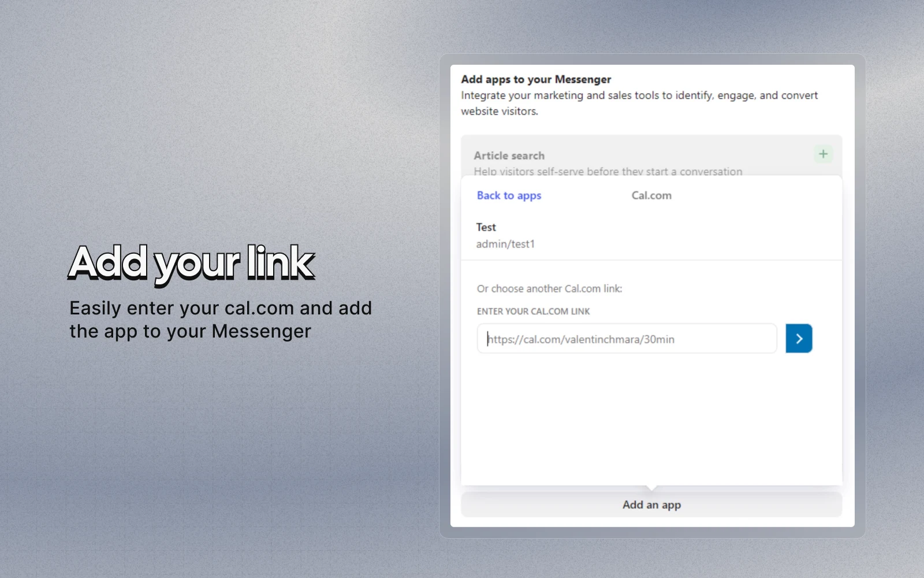Click the Test event name
This screenshot has height=578, width=924.
coord(486,227)
